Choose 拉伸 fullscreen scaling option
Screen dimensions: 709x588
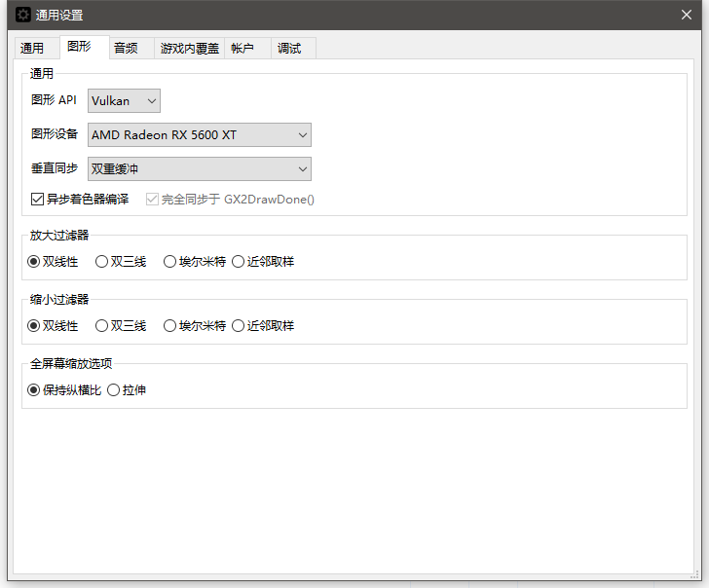pyautogui.click(x=113, y=389)
